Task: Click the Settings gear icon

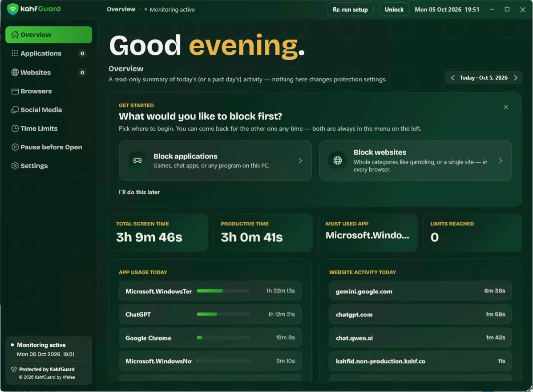Action: (x=15, y=166)
